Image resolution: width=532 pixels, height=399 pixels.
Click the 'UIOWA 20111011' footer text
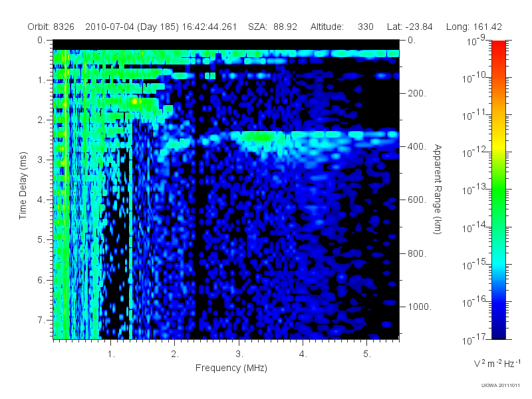click(501, 386)
